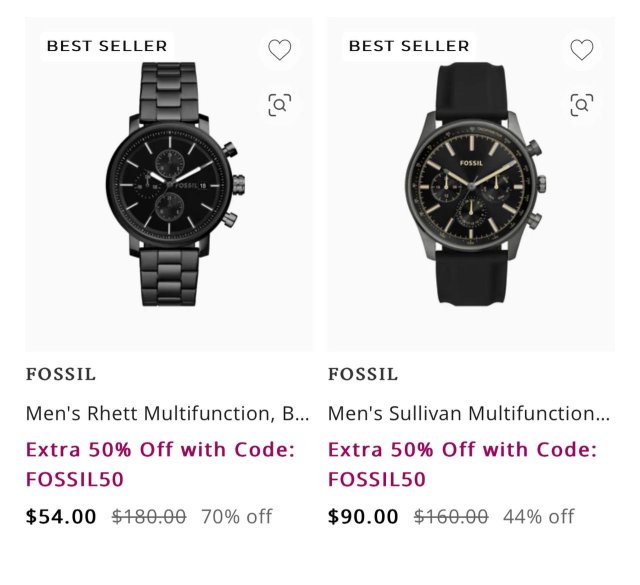Click the Best Seller badge on the Sullivan watch
This screenshot has width=640, height=585.
coord(409,46)
